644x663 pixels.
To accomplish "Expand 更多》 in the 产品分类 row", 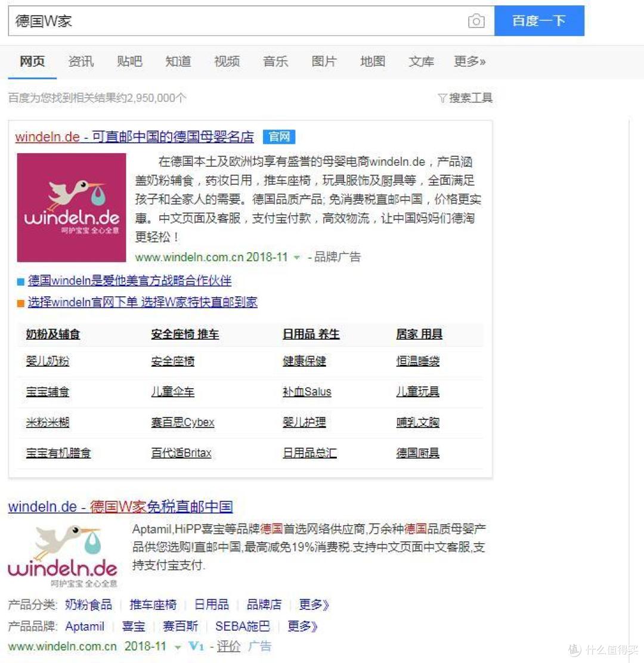I will 314,605.
